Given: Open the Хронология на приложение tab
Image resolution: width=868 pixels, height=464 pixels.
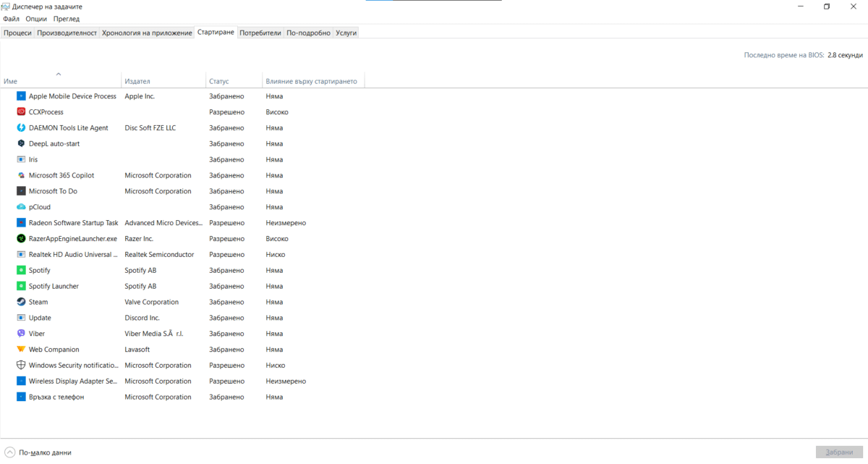Looking at the screenshot, I should pyautogui.click(x=147, y=33).
